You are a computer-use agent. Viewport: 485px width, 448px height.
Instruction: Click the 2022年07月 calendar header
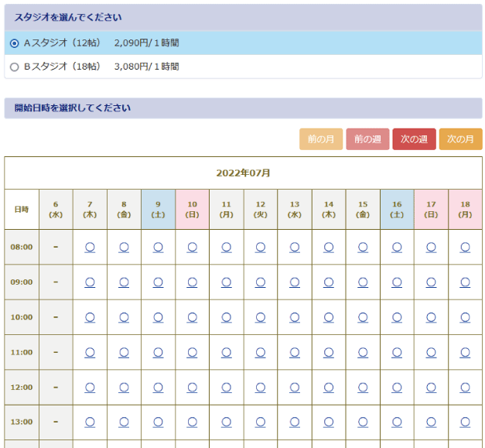(x=243, y=173)
